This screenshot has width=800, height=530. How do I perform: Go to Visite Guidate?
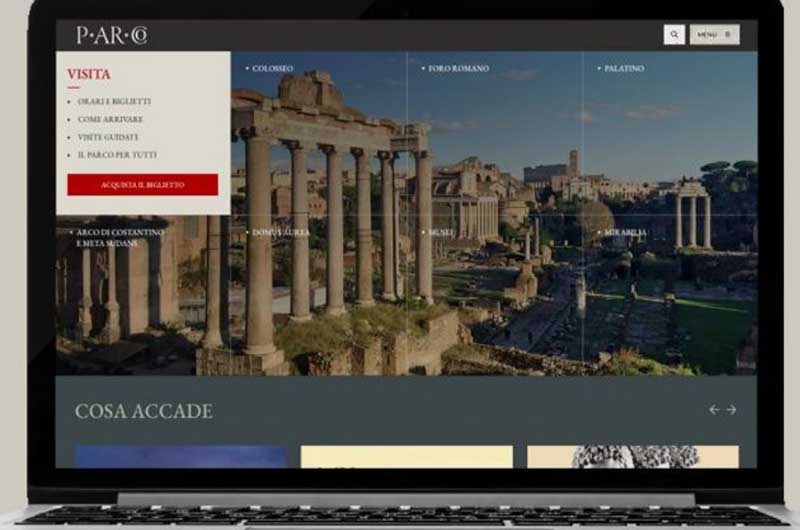click(x=108, y=137)
